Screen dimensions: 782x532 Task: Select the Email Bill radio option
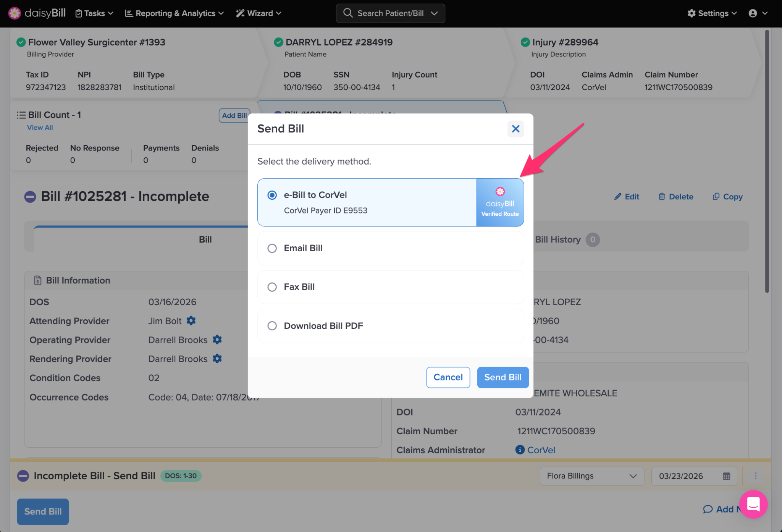point(272,248)
